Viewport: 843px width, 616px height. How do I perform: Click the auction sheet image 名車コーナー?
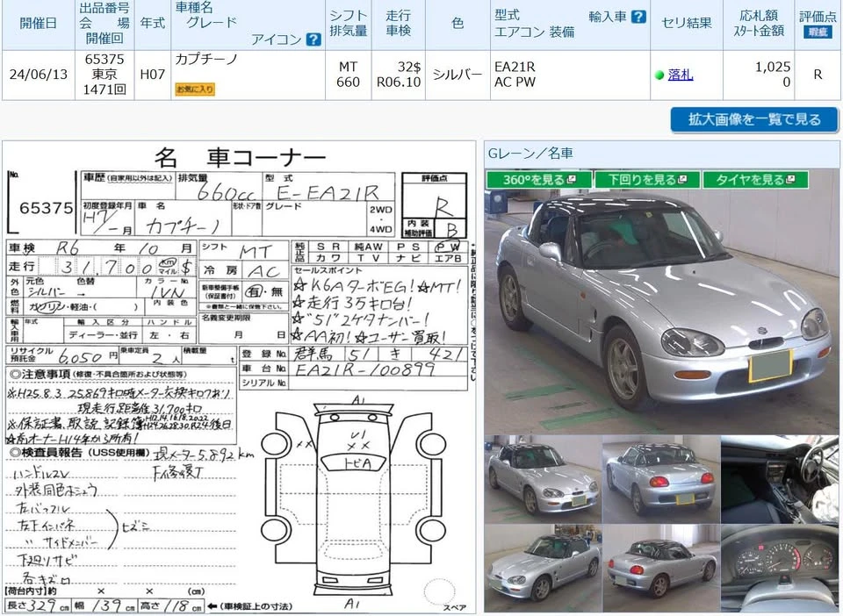pyautogui.click(x=239, y=377)
